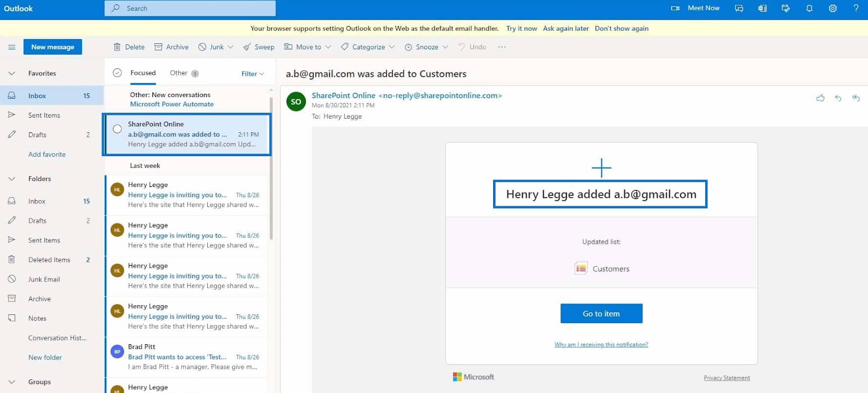Open the Skype chat icon in header
The height and width of the screenshot is (393, 868).
pos(739,8)
